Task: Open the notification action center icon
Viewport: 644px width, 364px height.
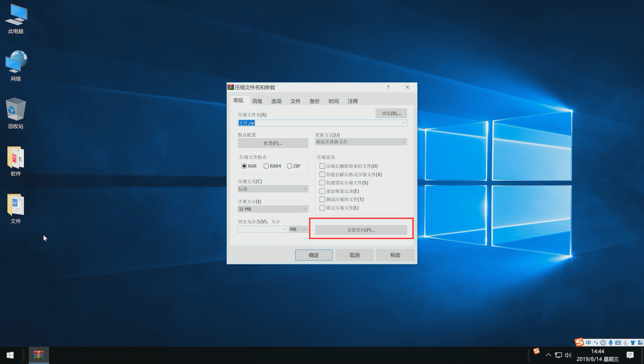Action: (x=630, y=355)
